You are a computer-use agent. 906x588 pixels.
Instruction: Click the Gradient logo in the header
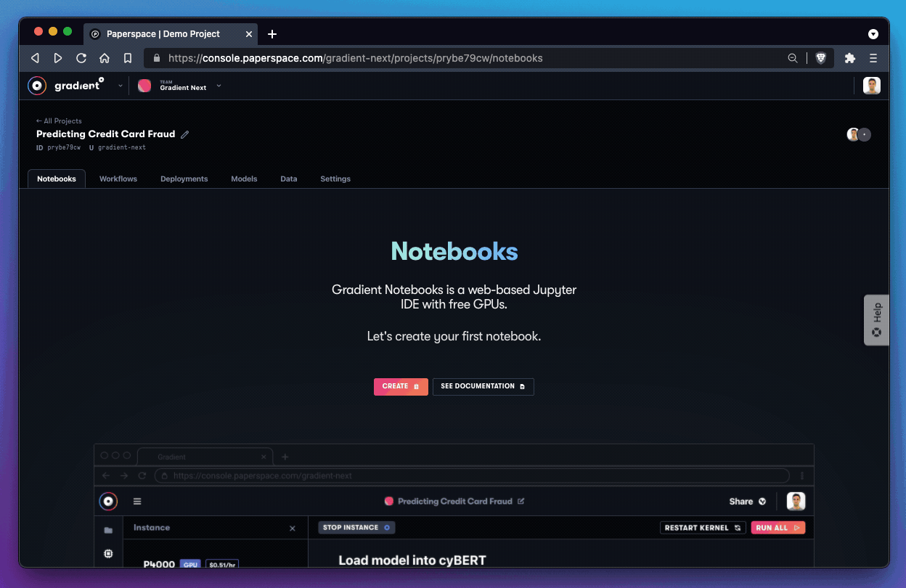(65, 86)
